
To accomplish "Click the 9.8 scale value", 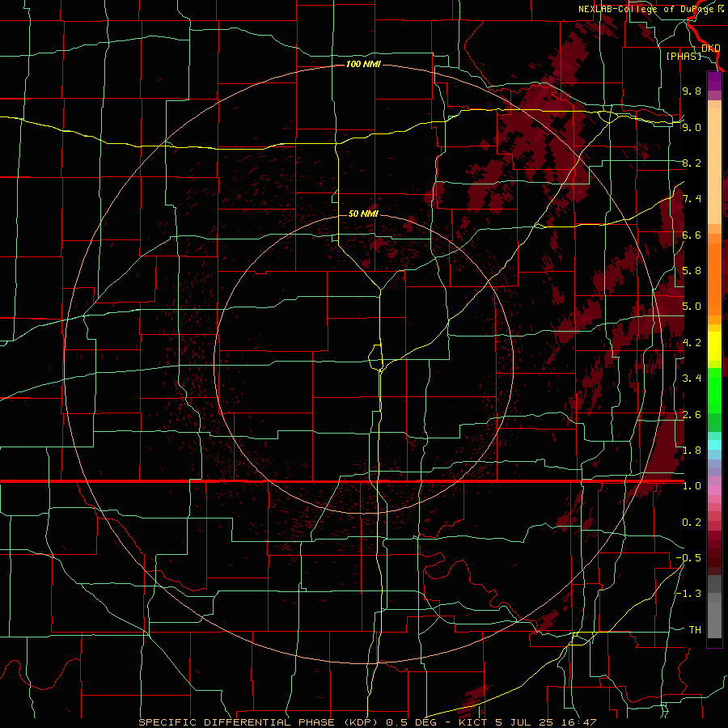I will (692, 91).
